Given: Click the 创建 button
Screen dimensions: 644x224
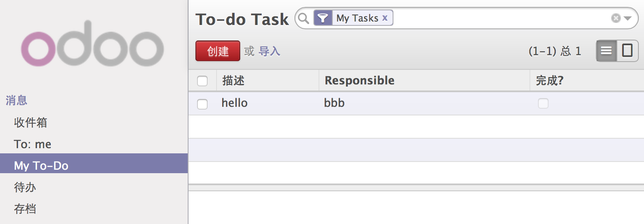Looking at the screenshot, I should pyautogui.click(x=218, y=51).
